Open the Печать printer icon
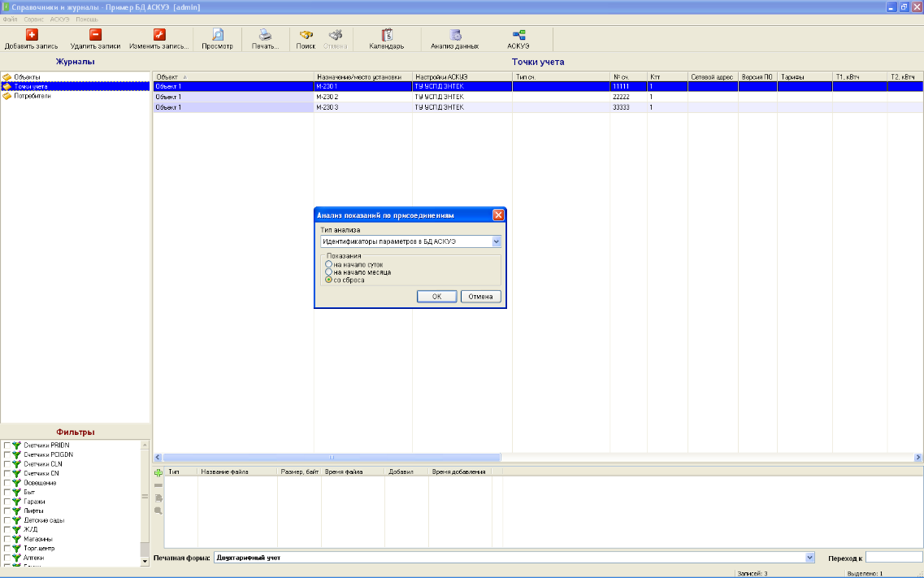The height and width of the screenshot is (578, 924). 265,35
